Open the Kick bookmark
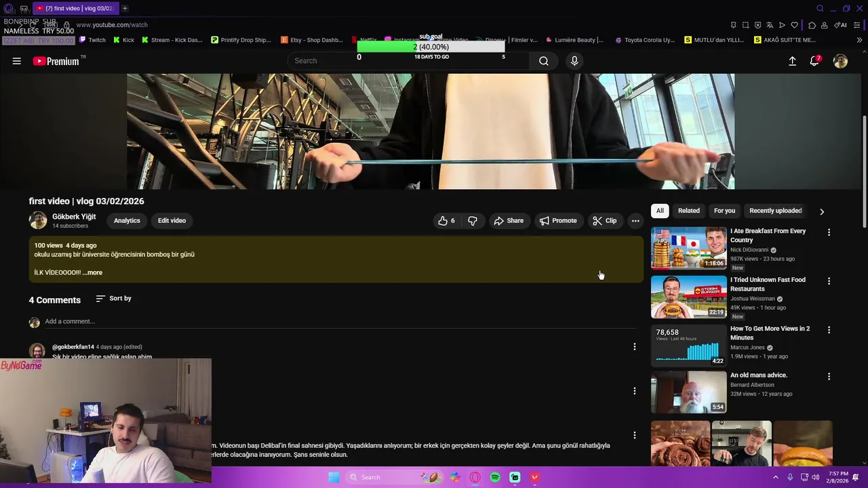The width and height of the screenshot is (868, 488). click(124, 40)
